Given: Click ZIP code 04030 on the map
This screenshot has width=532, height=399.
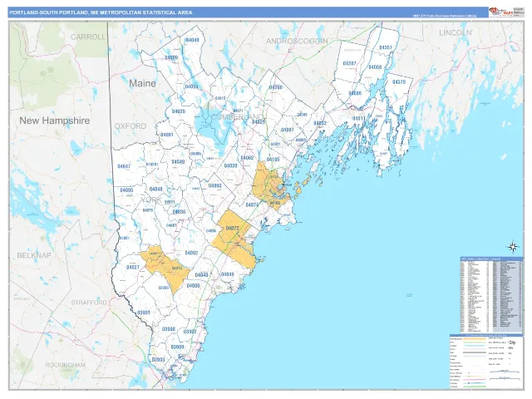Looking at the screenshot, I should [179, 212].
